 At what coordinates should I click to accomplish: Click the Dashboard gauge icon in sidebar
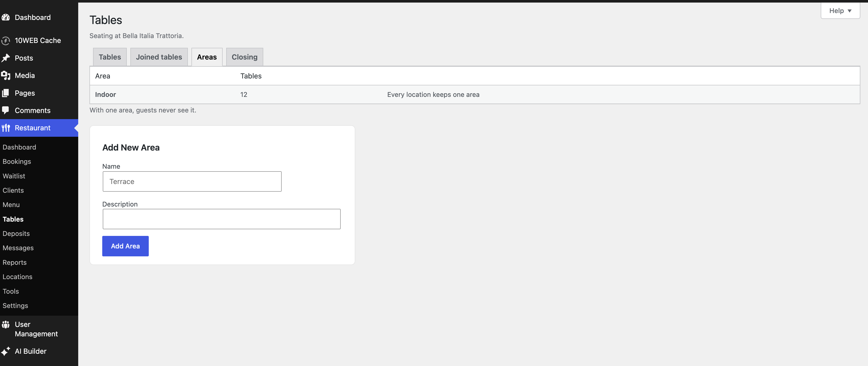6,17
